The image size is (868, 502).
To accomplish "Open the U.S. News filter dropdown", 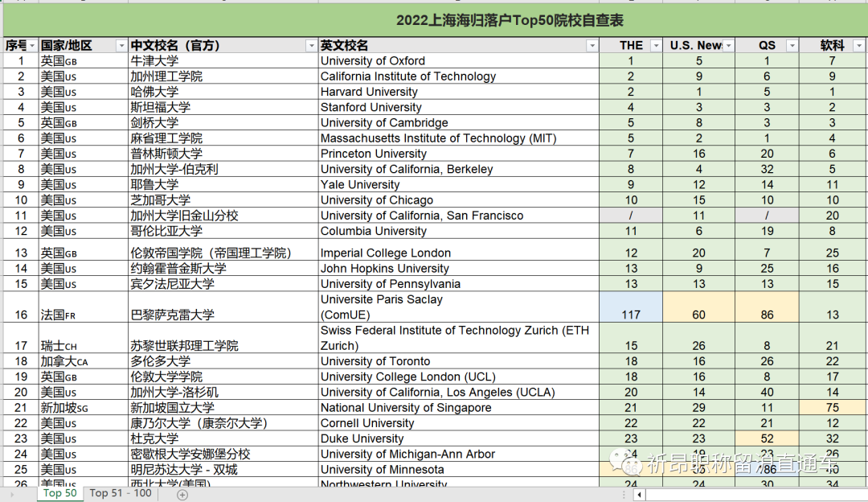I will pos(728,46).
